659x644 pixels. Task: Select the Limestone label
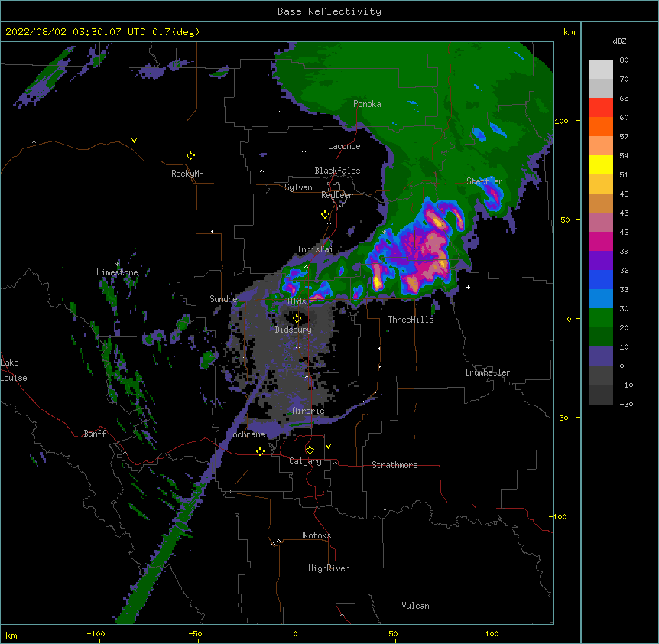tap(117, 272)
